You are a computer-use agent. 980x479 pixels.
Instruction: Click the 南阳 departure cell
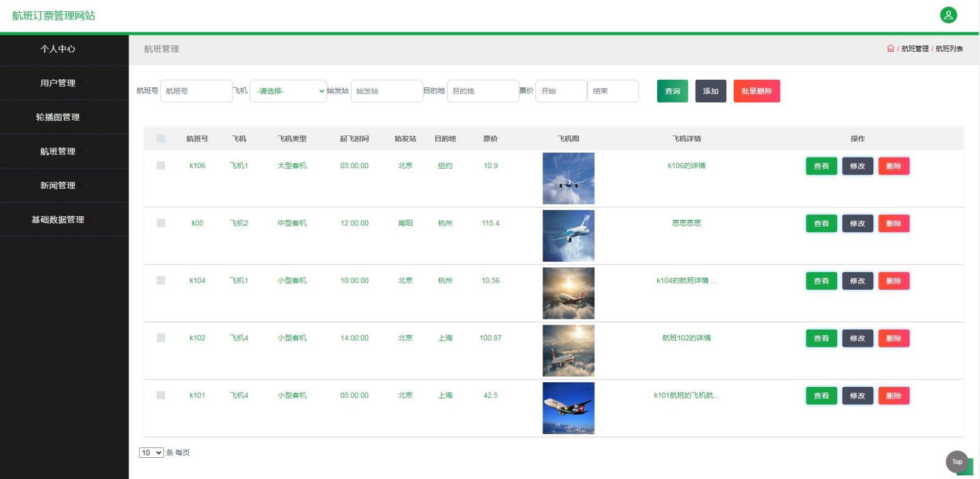click(405, 223)
